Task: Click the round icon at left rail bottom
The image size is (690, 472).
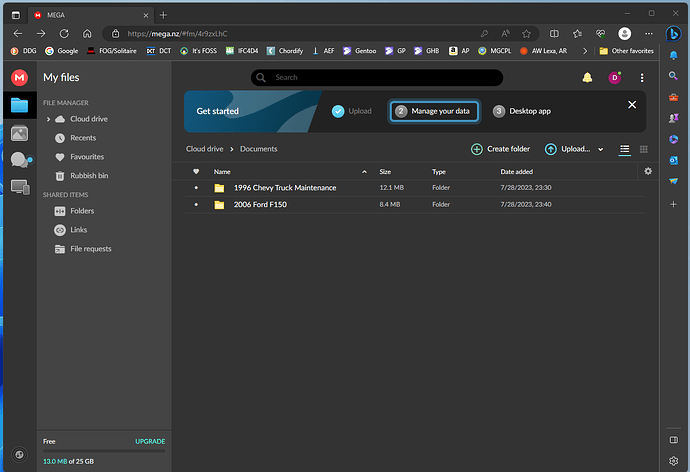Action: 19,454
